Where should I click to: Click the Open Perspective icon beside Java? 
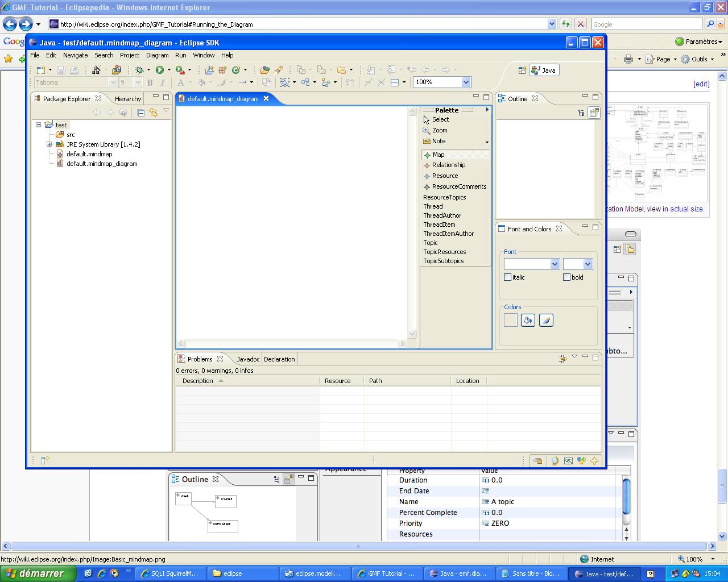click(x=522, y=70)
